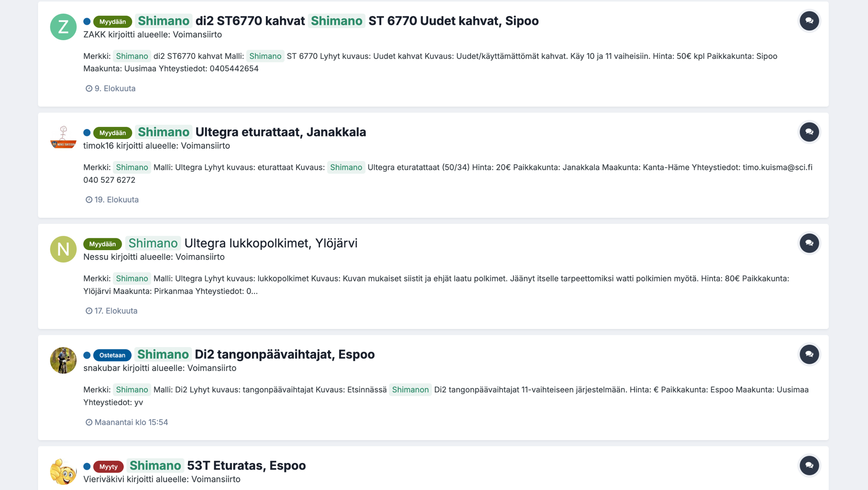Open timok16 user profile link
The height and width of the screenshot is (490, 868).
99,146
